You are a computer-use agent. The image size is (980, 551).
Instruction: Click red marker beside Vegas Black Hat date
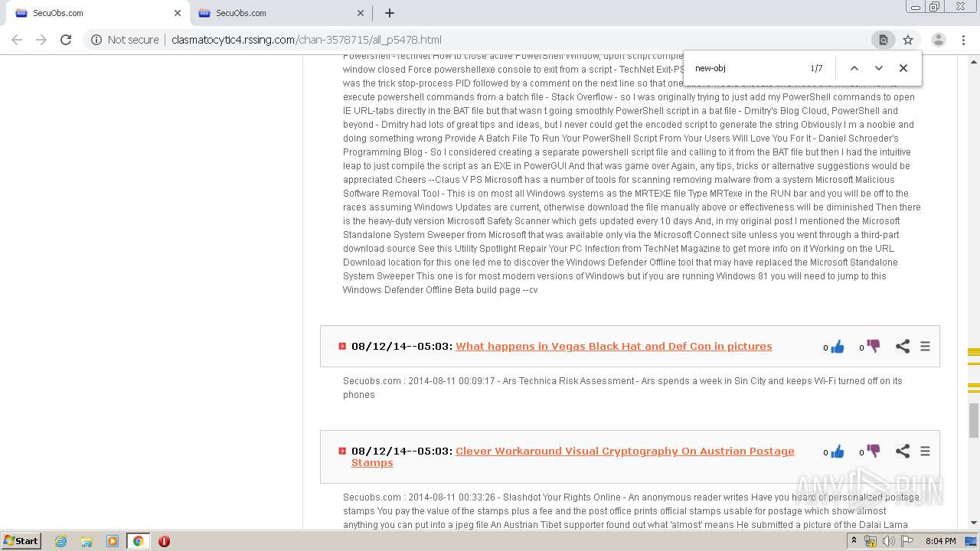point(342,347)
